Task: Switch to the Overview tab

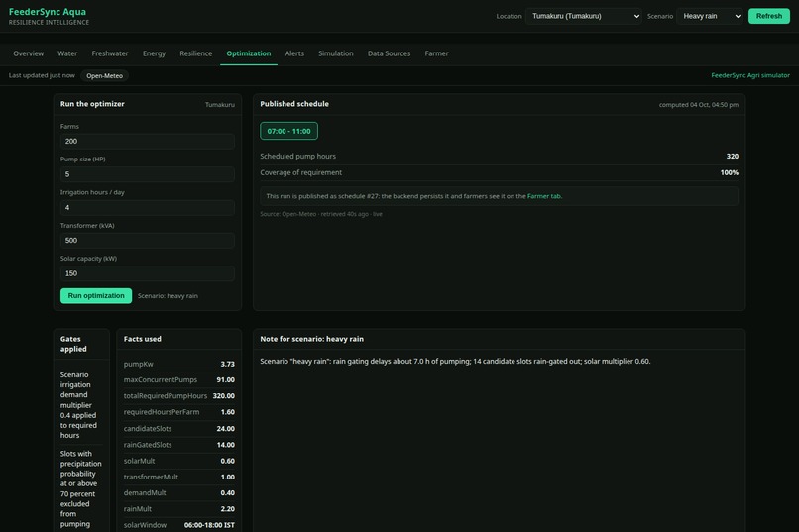Action: pyautogui.click(x=28, y=53)
